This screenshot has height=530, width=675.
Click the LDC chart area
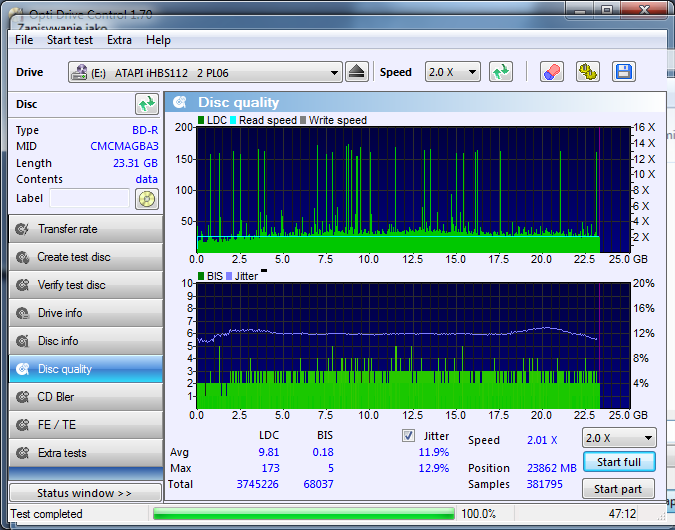(413, 189)
